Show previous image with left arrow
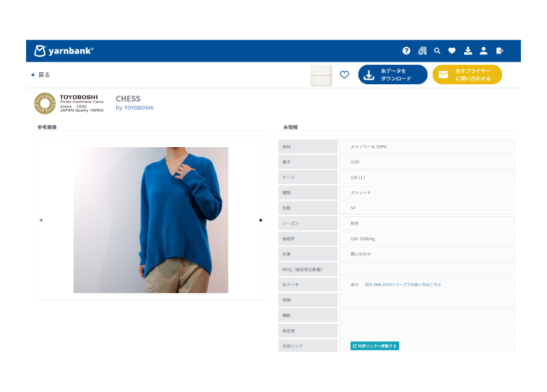The image size is (547, 392). click(40, 220)
